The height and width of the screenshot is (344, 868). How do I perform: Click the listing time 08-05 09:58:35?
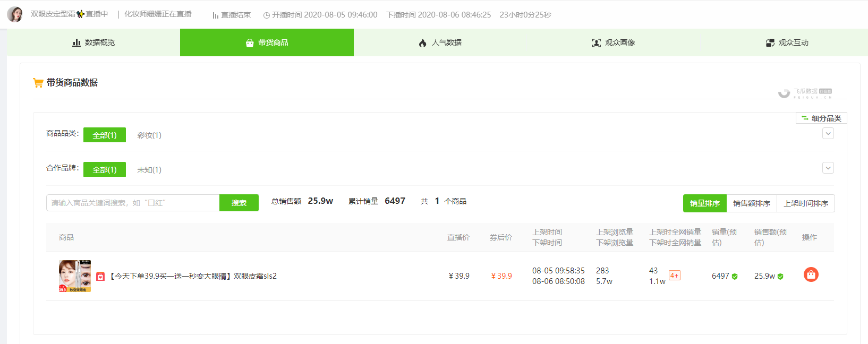point(558,271)
